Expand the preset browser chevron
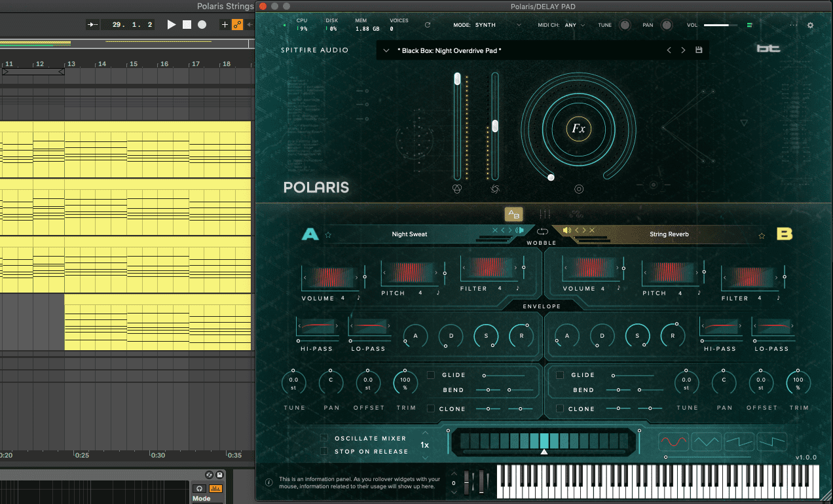This screenshot has width=833, height=504. point(386,50)
